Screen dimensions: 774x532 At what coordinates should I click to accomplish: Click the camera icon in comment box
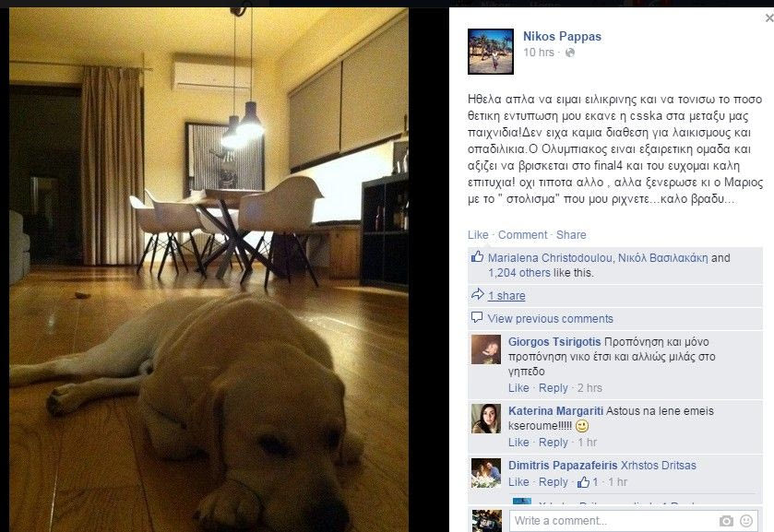point(726,521)
